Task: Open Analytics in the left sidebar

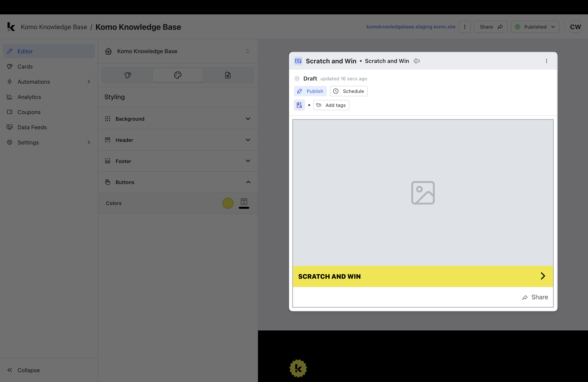Action: pyautogui.click(x=29, y=97)
